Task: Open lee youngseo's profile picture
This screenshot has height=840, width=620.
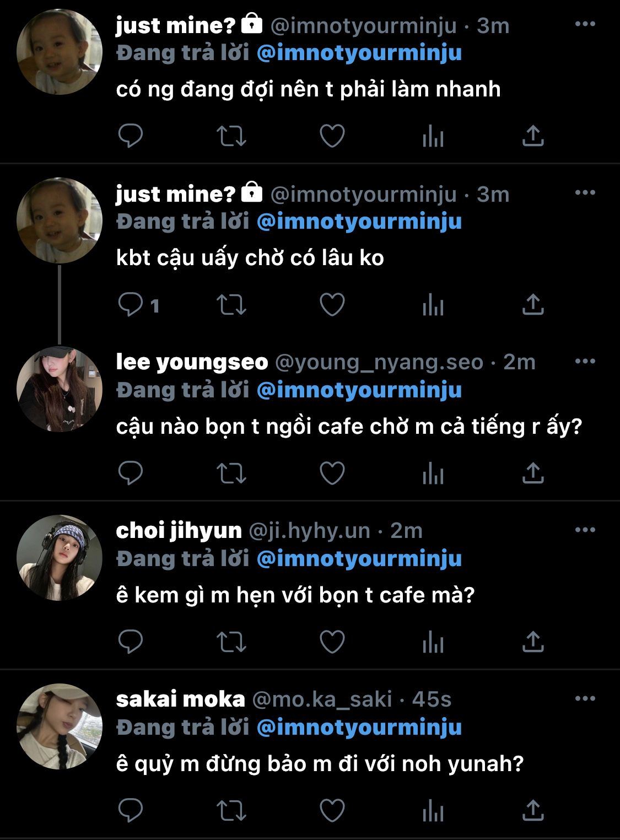Action: (60, 389)
